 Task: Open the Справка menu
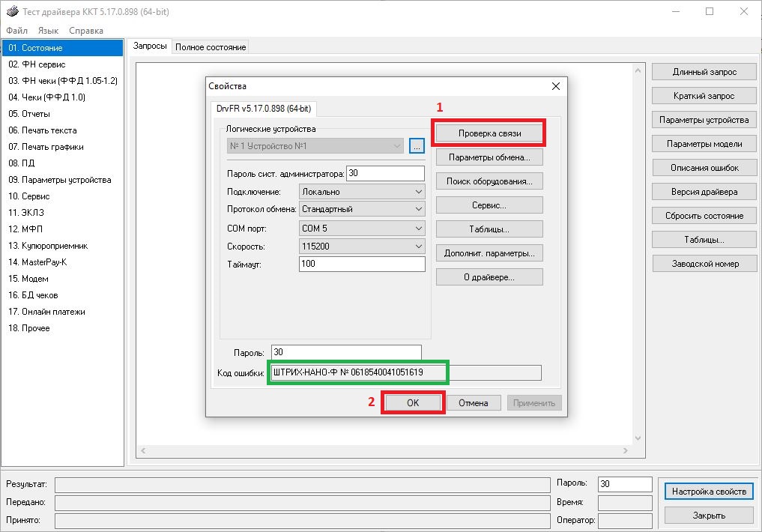pos(86,31)
